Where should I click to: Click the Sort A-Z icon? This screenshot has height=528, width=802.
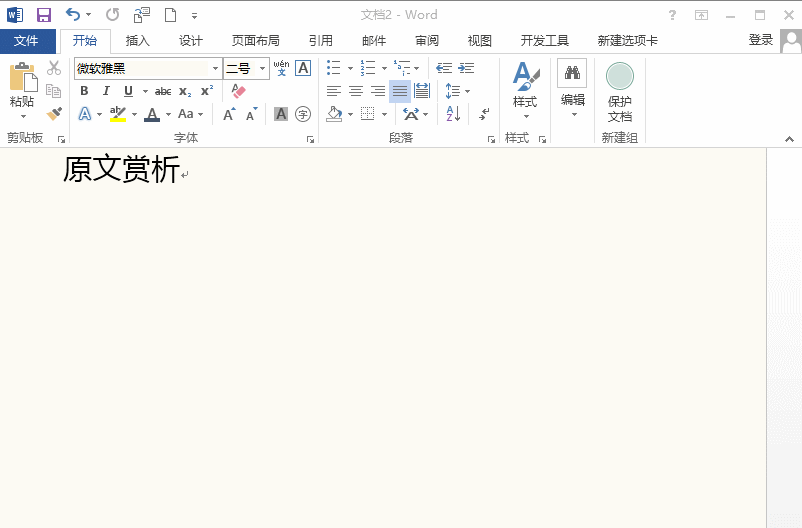[453, 114]
